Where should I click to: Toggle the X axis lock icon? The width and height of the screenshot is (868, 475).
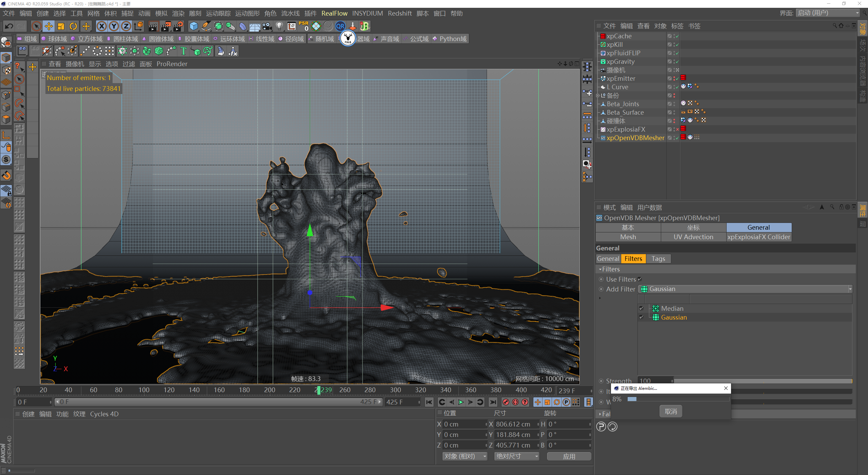(x=101, y=26)
